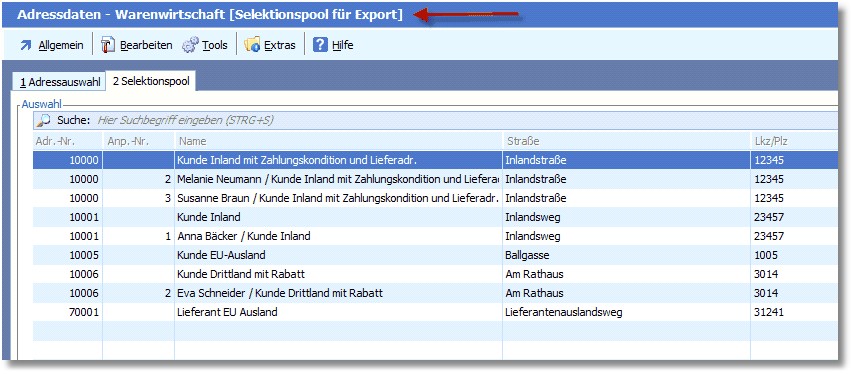Select the Lieferant EU Ausland row

click(435, 312)
